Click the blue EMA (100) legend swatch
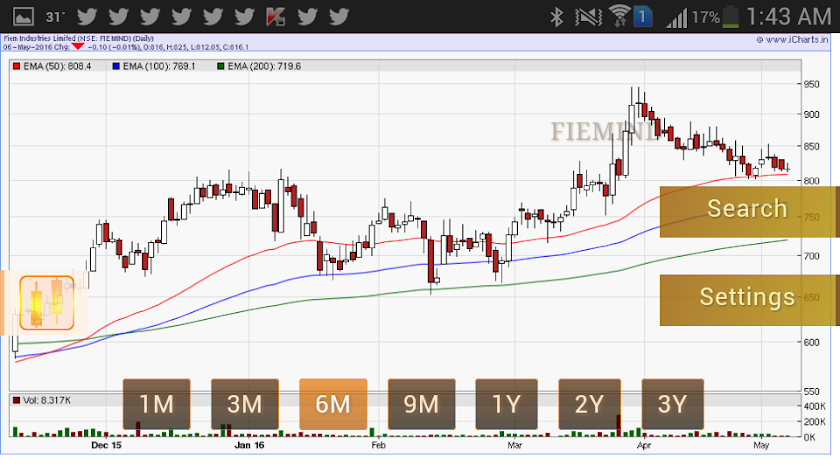Image resolution: width=840 pixels, height=472 pixels. (116, 66)
